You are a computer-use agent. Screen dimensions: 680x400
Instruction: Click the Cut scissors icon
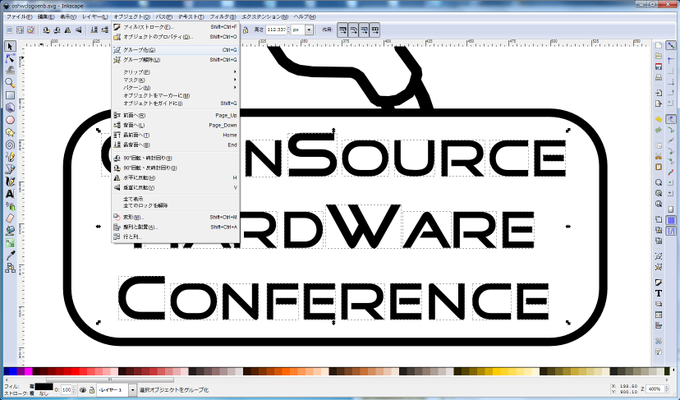coord(658,156)
